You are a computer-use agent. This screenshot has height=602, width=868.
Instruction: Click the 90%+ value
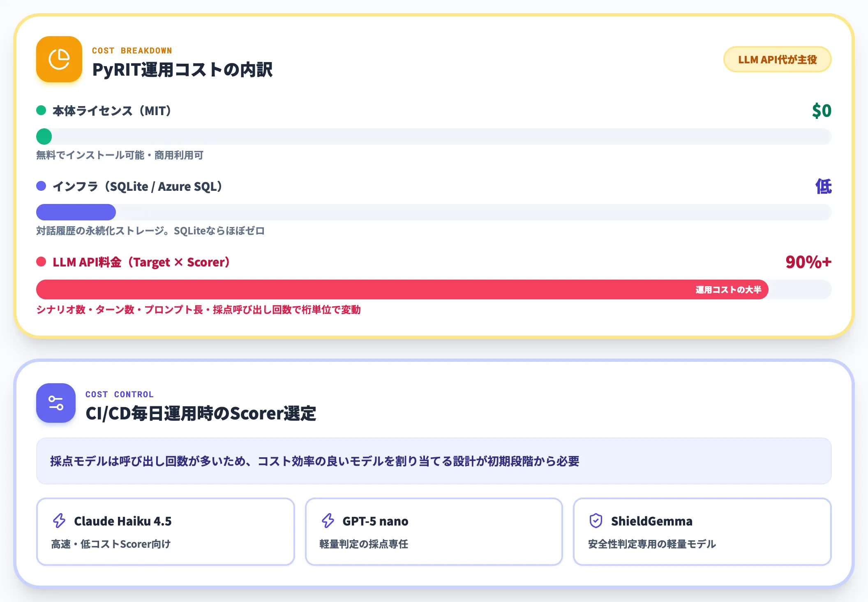click(x=808, y=262)
